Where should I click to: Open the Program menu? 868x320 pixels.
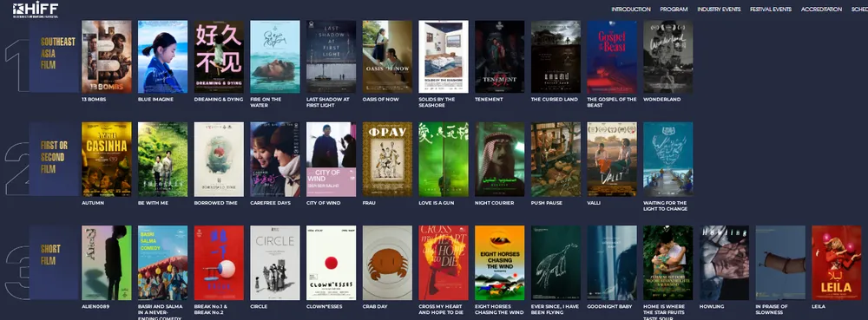coord(674,10)
